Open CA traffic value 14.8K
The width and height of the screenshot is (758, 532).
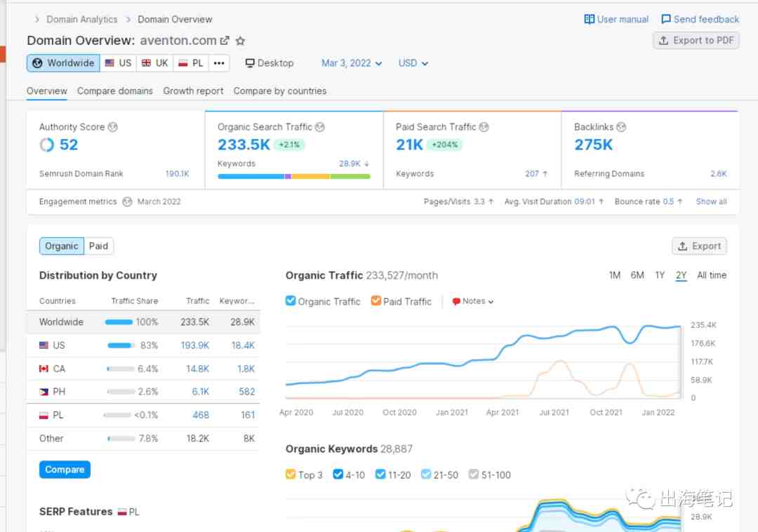click(198, 368)
